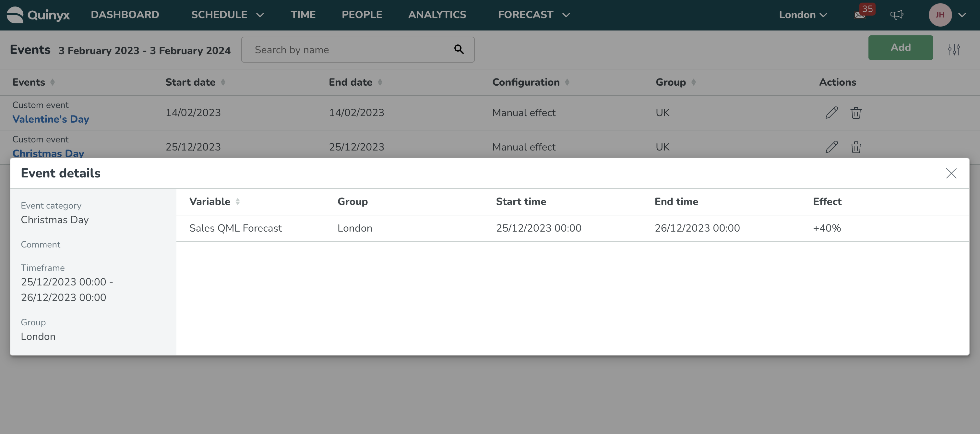Screen dimensions: 980x434
Task: Click the Start time column header
Action: click(521, 202)
